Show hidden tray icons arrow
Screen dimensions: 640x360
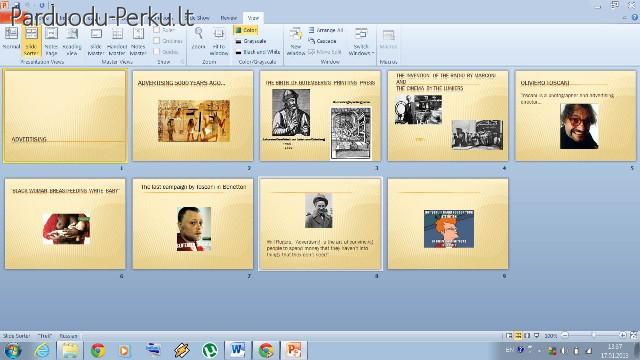tap(539, 350)
